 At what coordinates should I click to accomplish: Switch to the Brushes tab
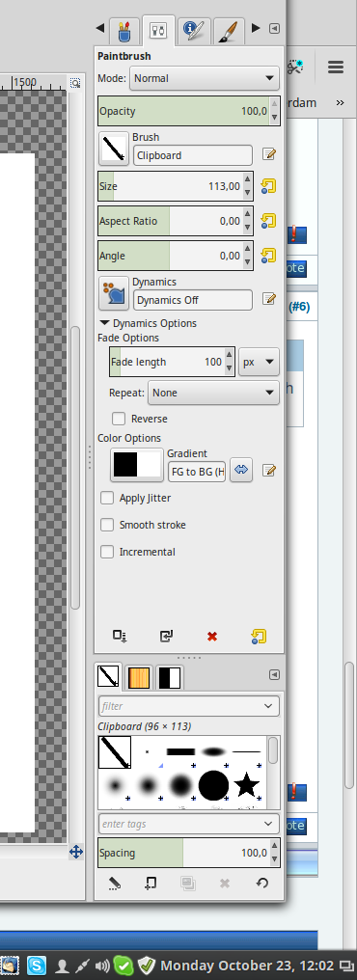pyautogui.click(x=109, y=676)
